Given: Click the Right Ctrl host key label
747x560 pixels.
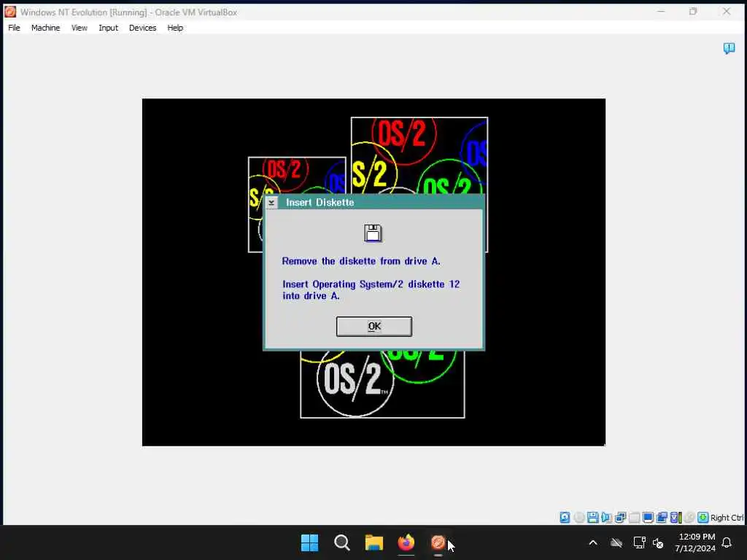Looking at the screenshot, I should (727, 518).
